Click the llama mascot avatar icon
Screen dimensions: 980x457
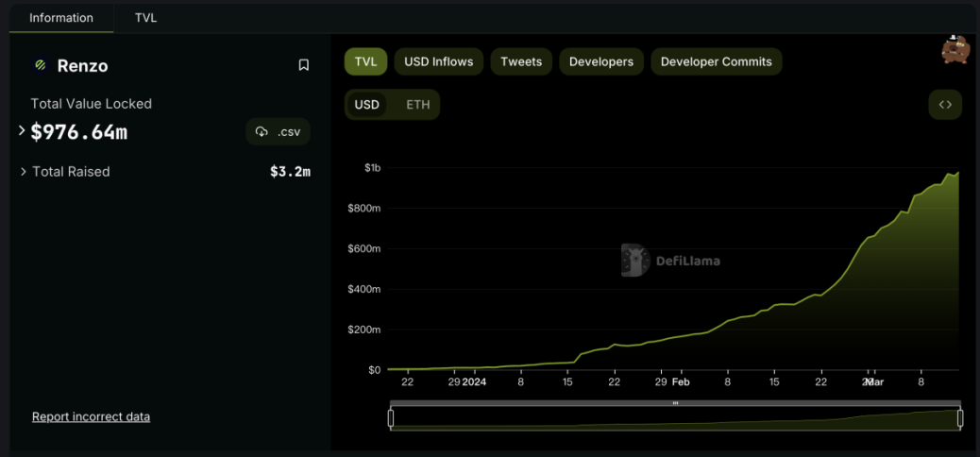point(955,49)
